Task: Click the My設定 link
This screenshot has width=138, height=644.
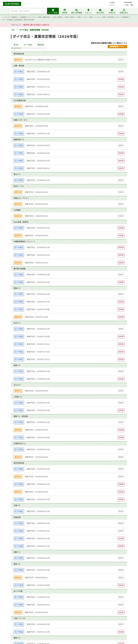Action: tap(112, 2)
